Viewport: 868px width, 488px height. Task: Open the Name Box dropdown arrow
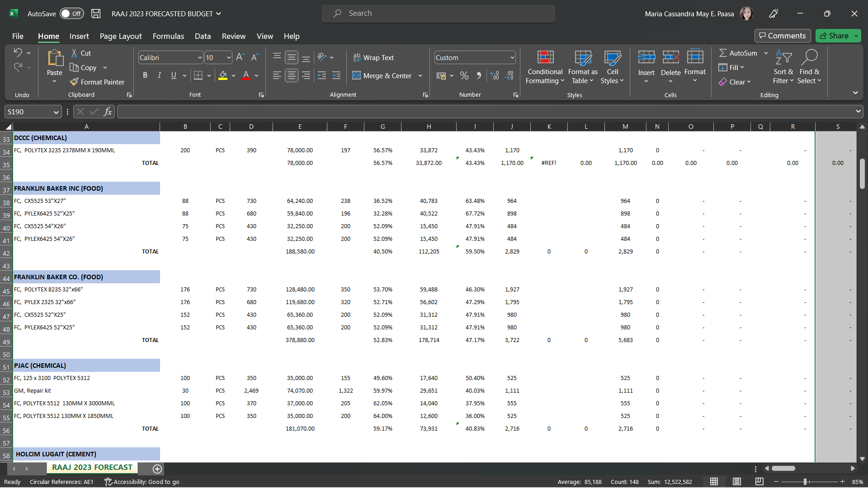click(x=56, y=112)
